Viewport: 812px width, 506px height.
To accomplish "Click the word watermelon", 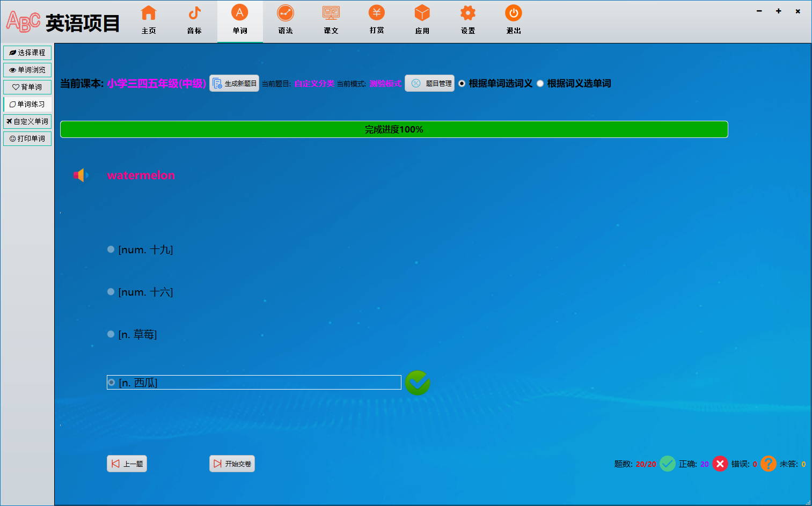I will (141, 175).
